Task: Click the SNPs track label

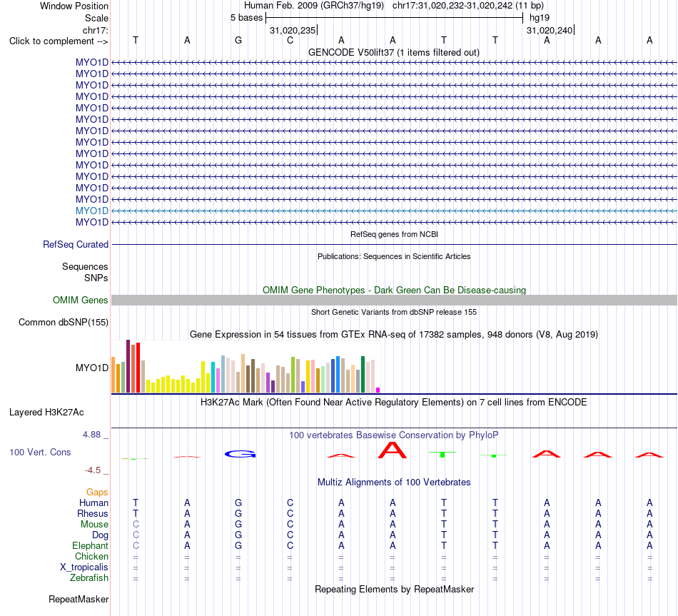Action: [x=96, y=278]
